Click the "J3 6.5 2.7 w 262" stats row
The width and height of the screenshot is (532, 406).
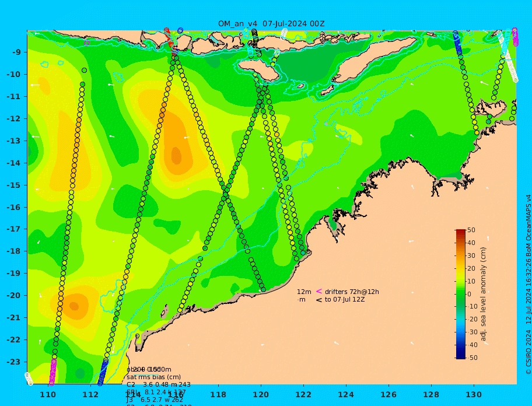155,400
